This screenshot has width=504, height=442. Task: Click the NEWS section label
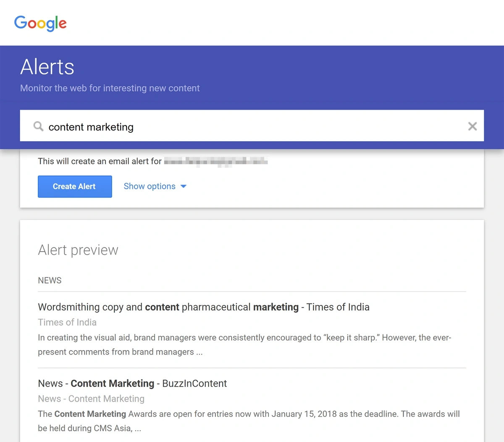pos(50,280)
